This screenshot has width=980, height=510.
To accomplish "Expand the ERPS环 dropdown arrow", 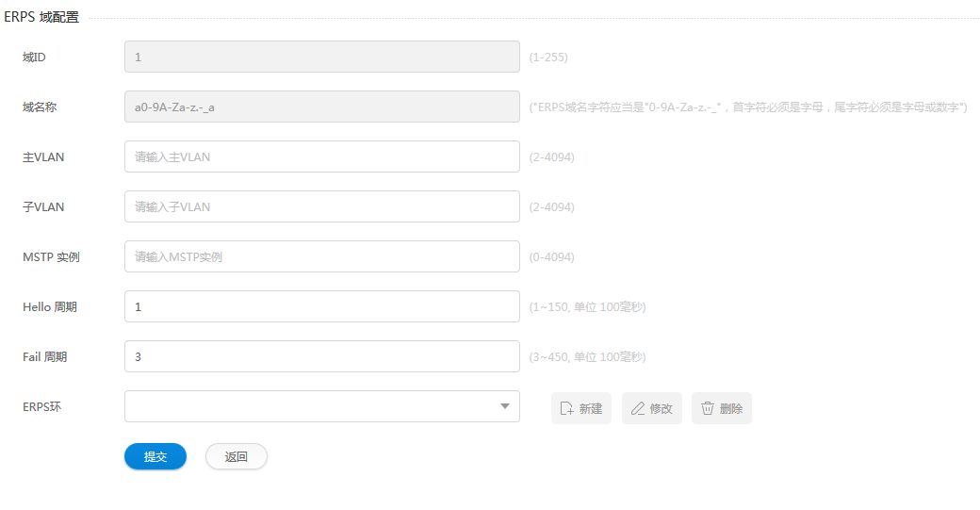I will click(x=505, y=406).
